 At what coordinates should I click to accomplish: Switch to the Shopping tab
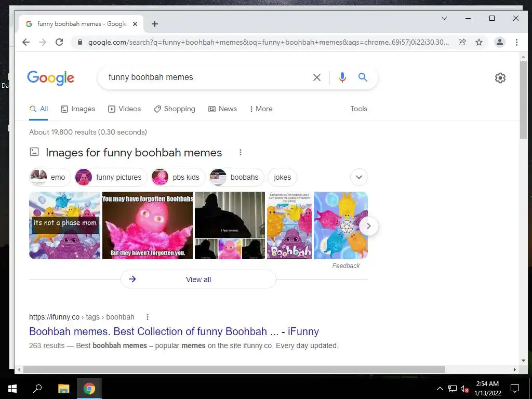175,109
